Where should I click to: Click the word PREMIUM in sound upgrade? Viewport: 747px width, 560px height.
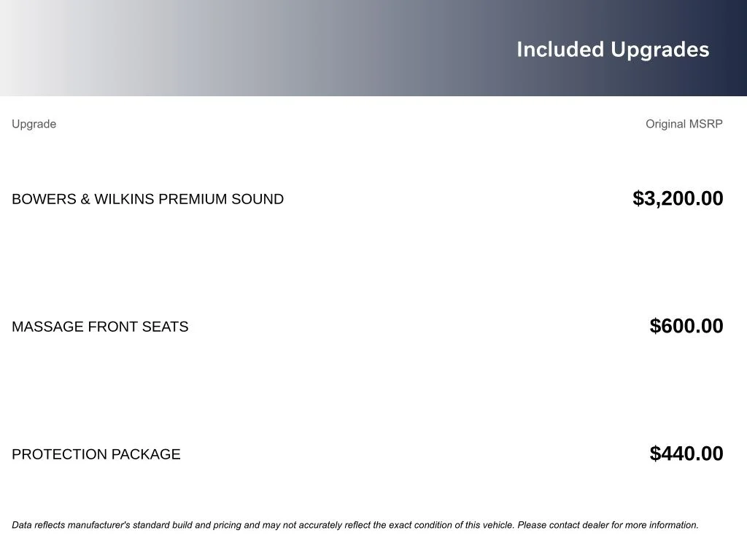point(193,199)
